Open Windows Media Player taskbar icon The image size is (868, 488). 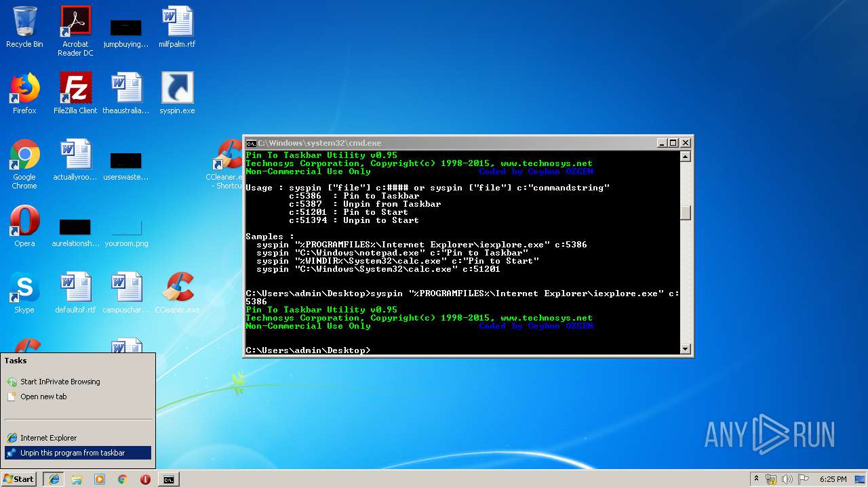100,479
